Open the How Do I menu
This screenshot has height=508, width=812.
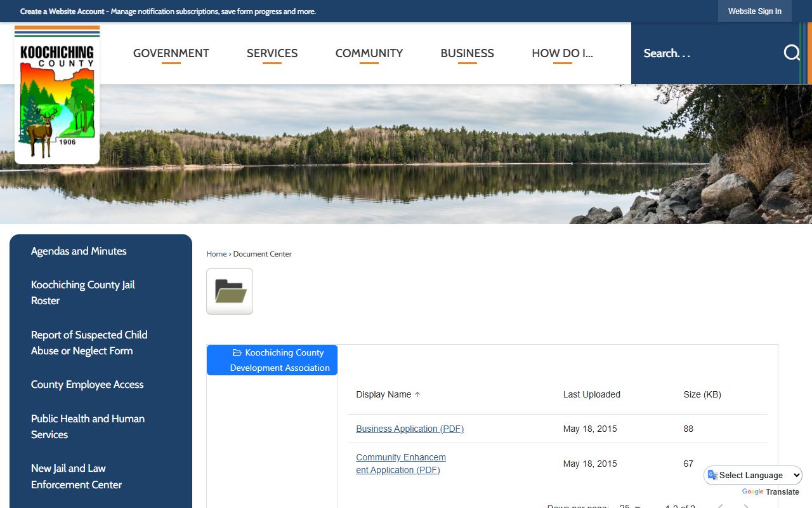[x=563, y=53]
